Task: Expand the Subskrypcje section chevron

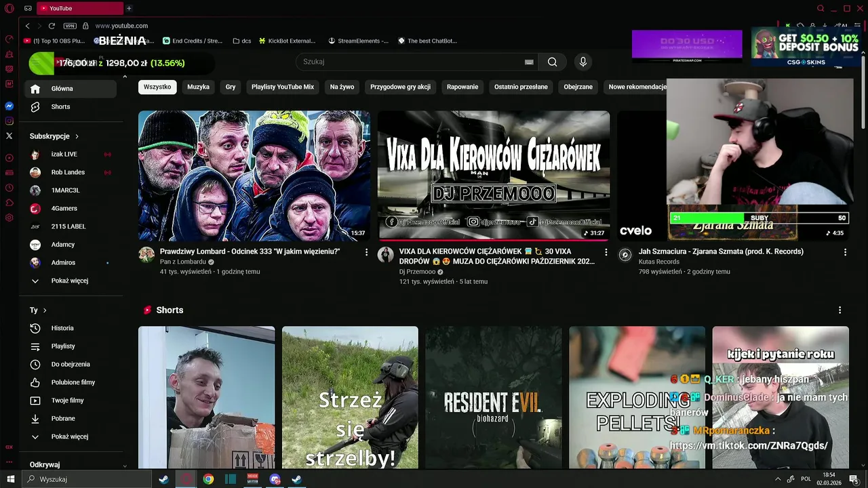Action: [77, 136]
